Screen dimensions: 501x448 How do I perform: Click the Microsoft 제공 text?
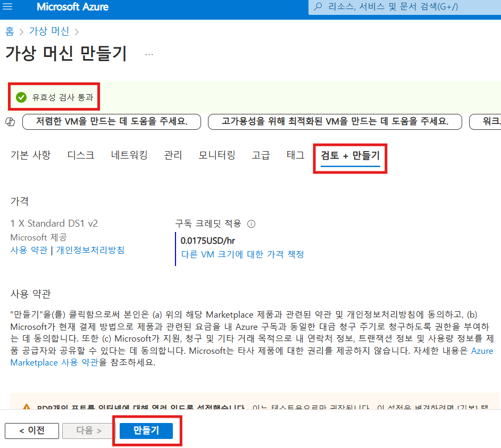pos(39,238)
